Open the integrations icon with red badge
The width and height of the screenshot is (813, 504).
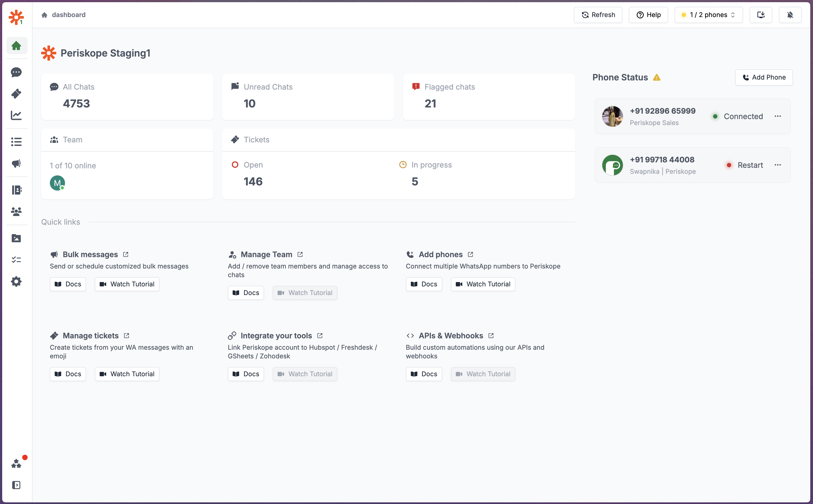click(16, 463)
